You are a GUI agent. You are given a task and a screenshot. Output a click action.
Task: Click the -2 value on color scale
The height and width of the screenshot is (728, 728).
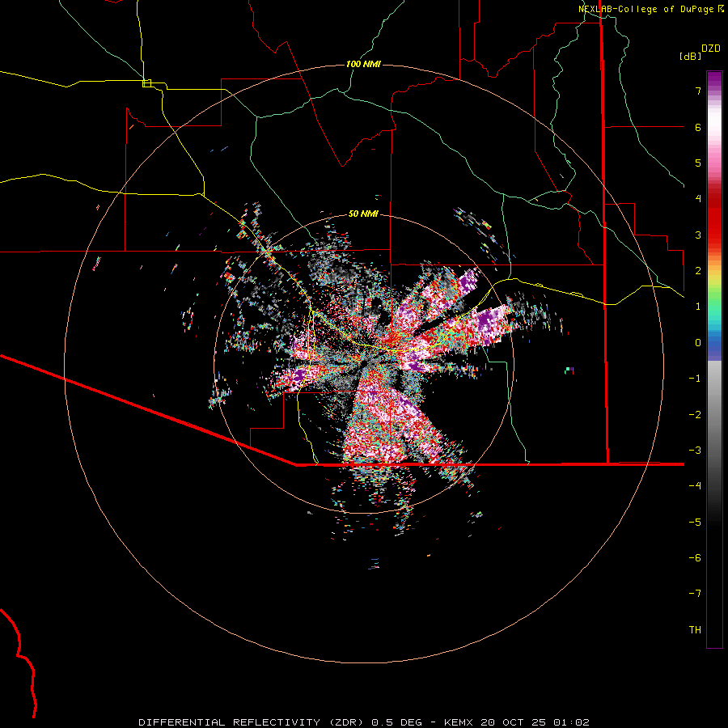coord(695,414)
